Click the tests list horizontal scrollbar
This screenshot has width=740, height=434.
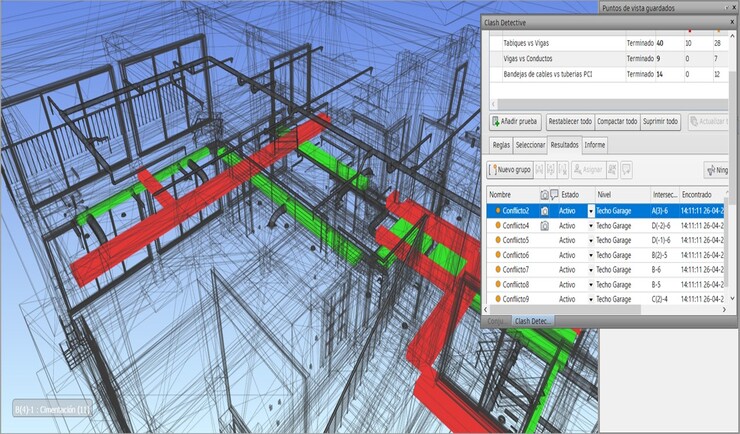click(x=613, y=104)
